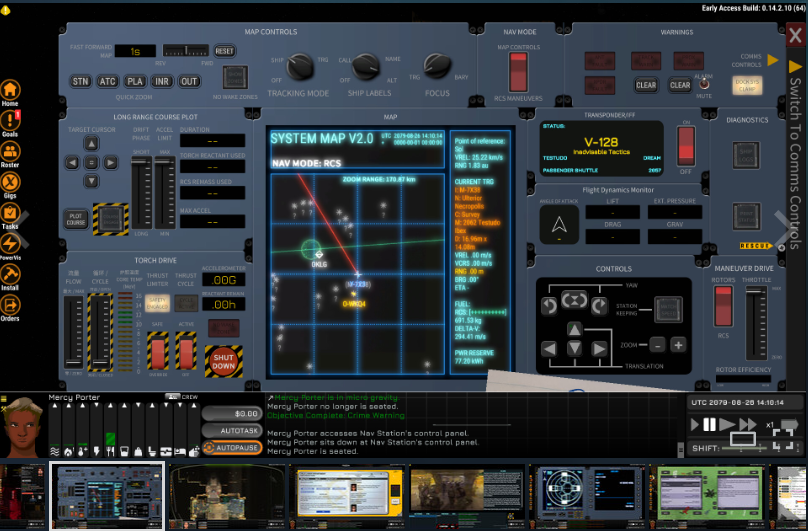Toggle the AUTOPAUSE button

tap(232, 447)
